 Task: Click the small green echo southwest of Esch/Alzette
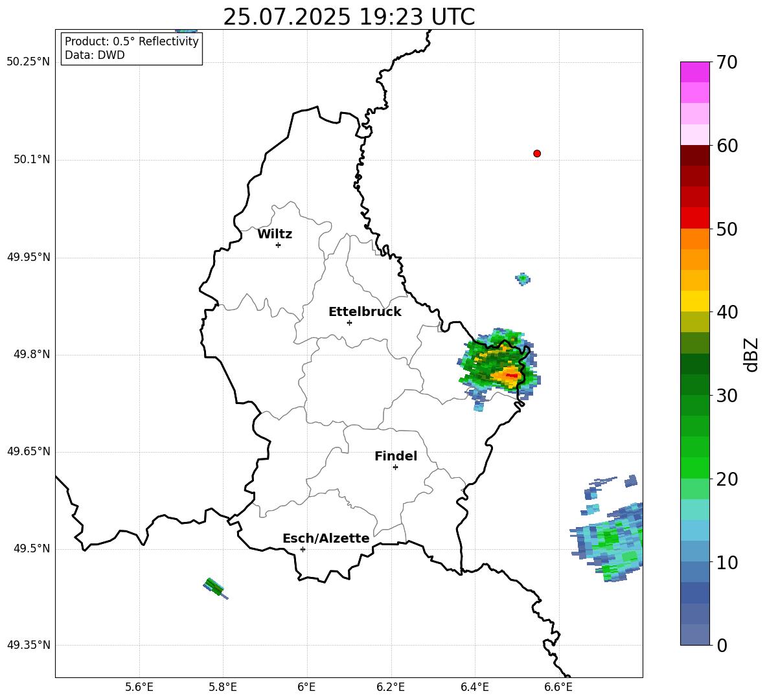pos(215,587)
